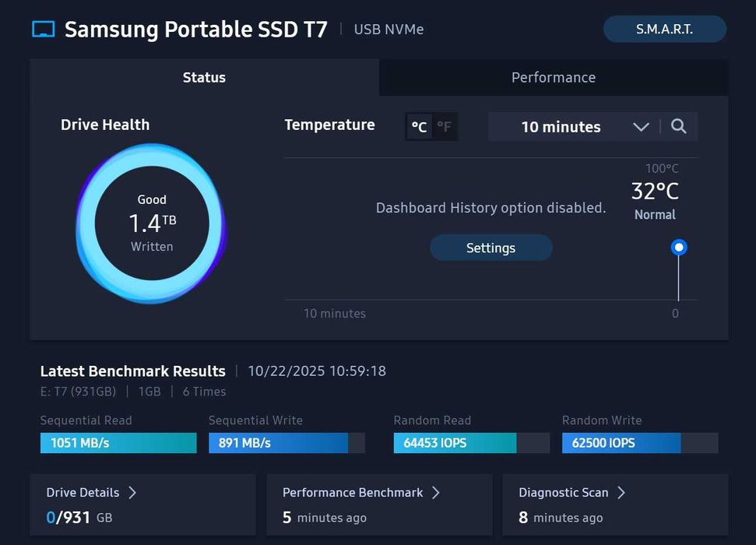756x545 pixels.
Task: Click the 32°C temperature reading
Action: coord(655,192)
